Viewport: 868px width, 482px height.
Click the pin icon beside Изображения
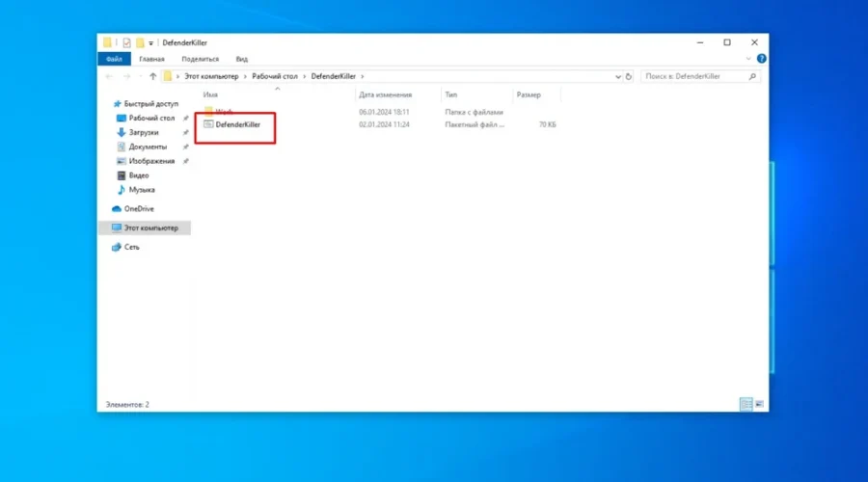[x=185, y=162]
